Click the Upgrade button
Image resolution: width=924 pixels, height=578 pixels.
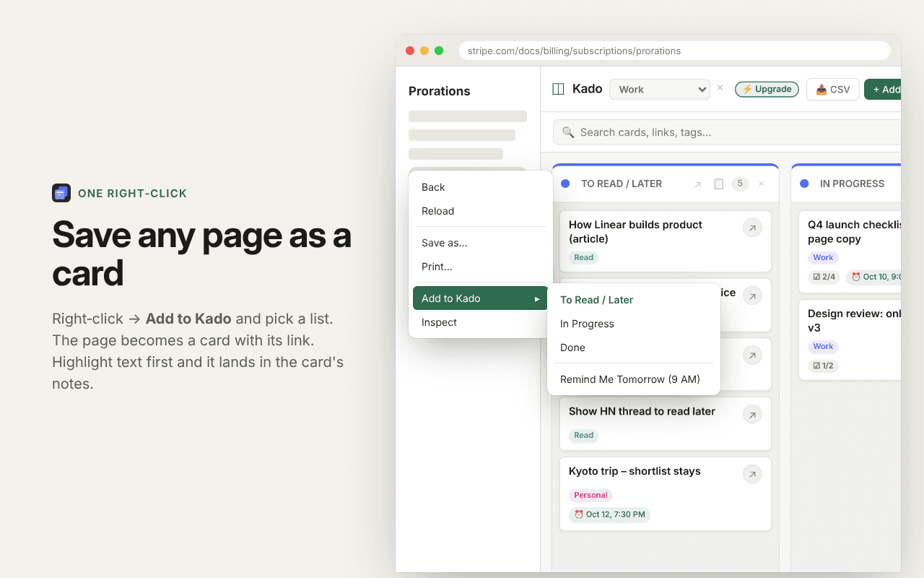(x=767, y=89)
